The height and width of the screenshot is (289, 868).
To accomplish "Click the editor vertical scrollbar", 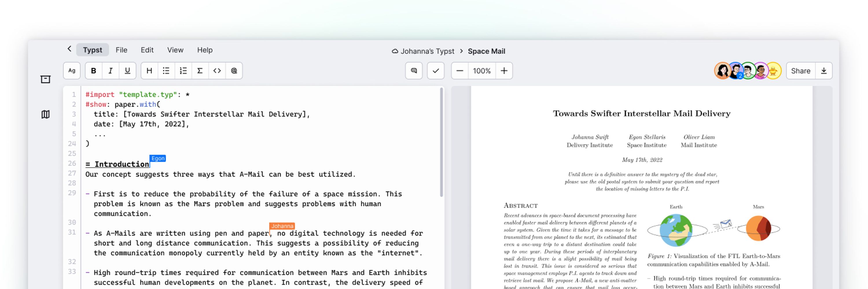I will click(441, 142).
